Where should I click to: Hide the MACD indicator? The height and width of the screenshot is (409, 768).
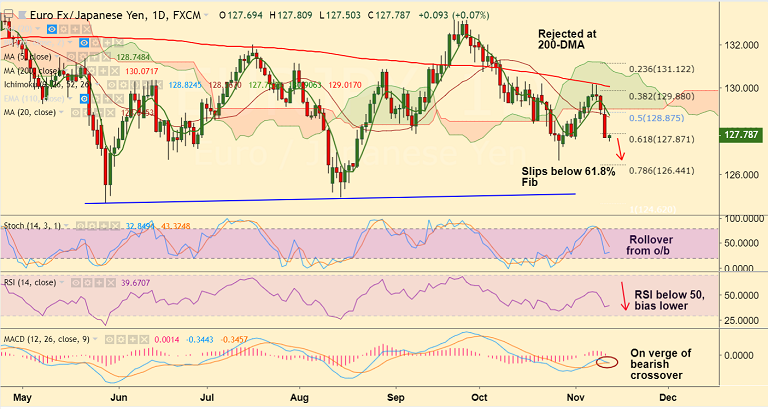(x=109, y=339)
